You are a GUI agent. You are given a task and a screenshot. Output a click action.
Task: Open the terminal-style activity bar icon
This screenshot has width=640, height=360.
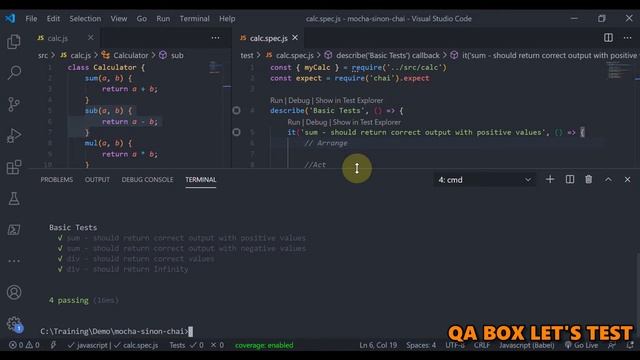coord(14,230)
